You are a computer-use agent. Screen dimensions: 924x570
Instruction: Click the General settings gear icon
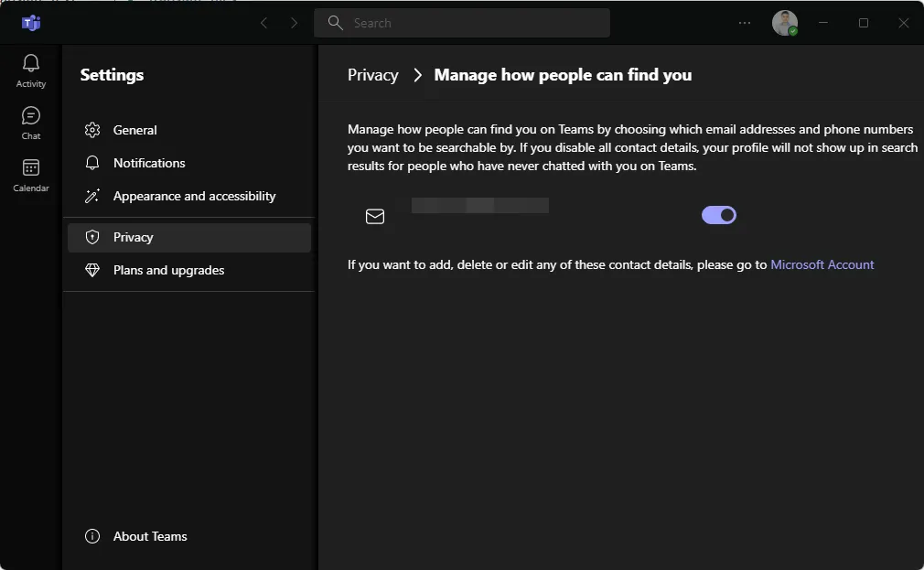92,130
